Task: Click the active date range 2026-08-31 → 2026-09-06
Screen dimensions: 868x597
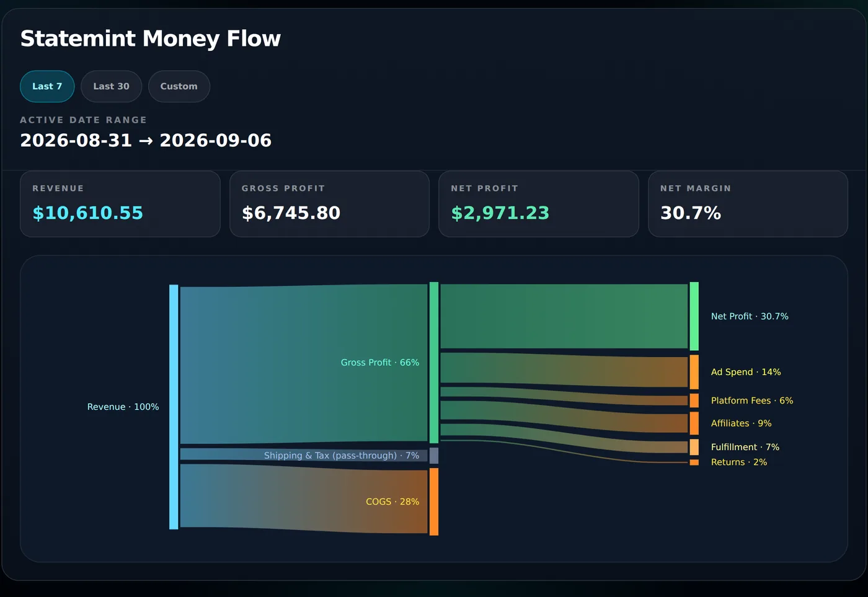Action: [x=146, y=141]
